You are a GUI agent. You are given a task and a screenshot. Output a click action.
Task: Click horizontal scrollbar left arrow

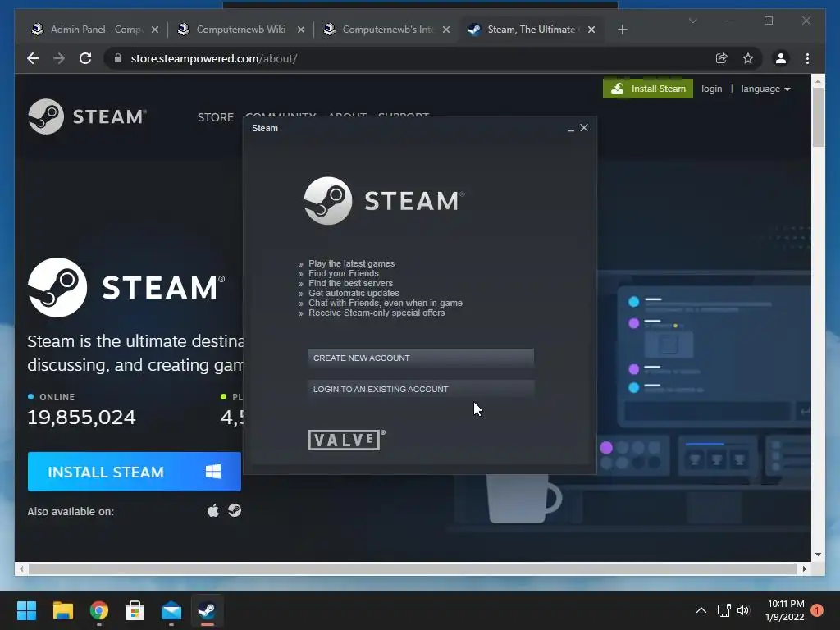tap(21, 569)
